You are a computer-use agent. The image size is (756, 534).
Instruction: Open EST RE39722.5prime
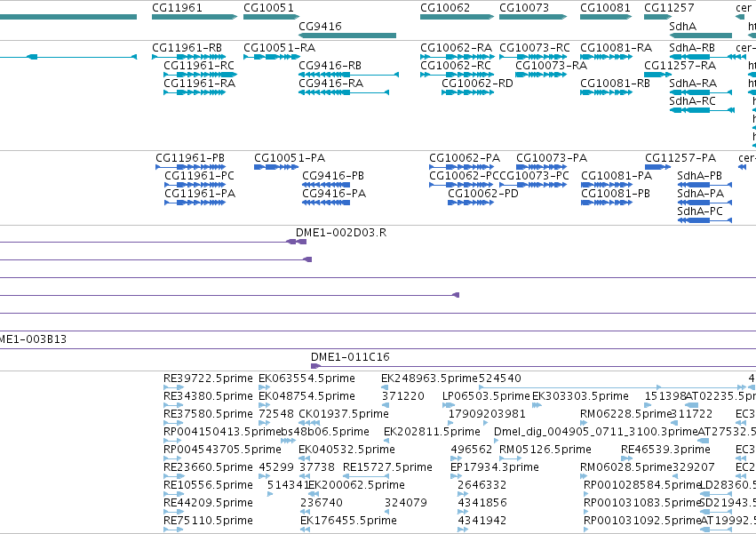tap(208, 379)
